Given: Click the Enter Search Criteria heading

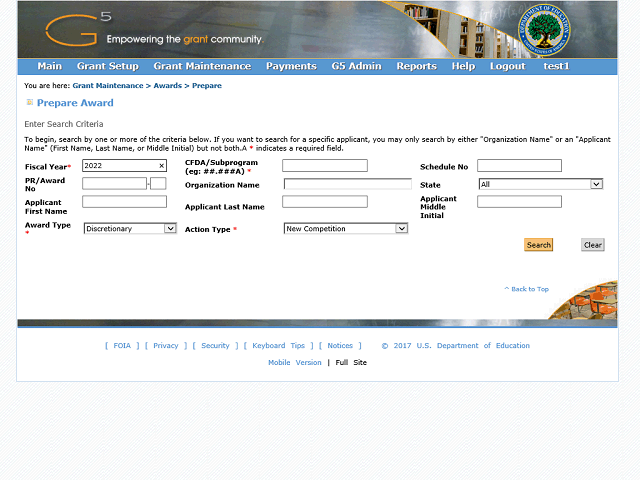Looking at the screenshot, I should (x=64, y=124).
